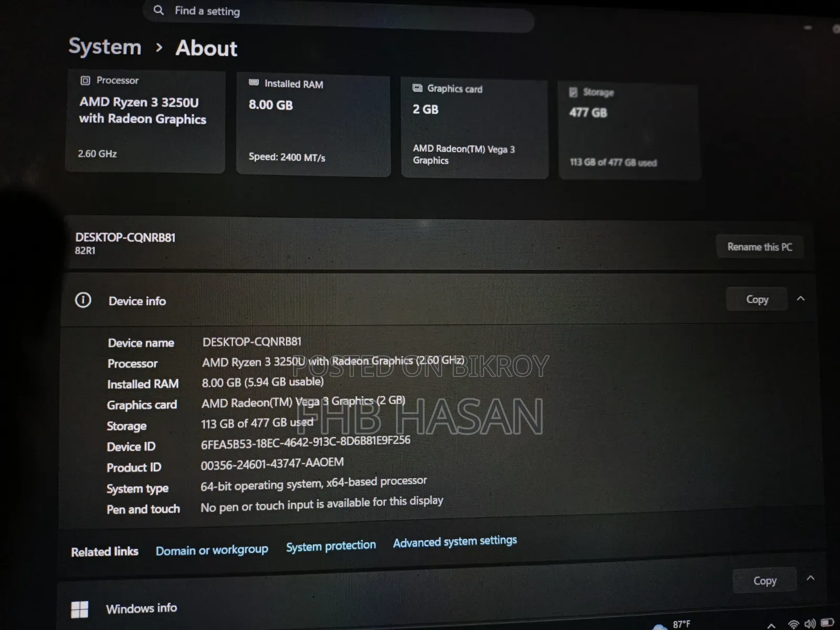
Task: Open the 477 GB Storage card
Action: point(629,131)
